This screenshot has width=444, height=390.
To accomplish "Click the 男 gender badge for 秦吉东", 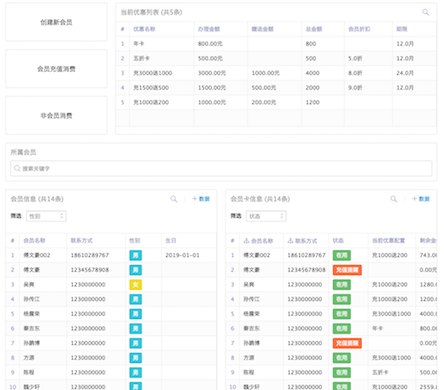I will [136, 329].
